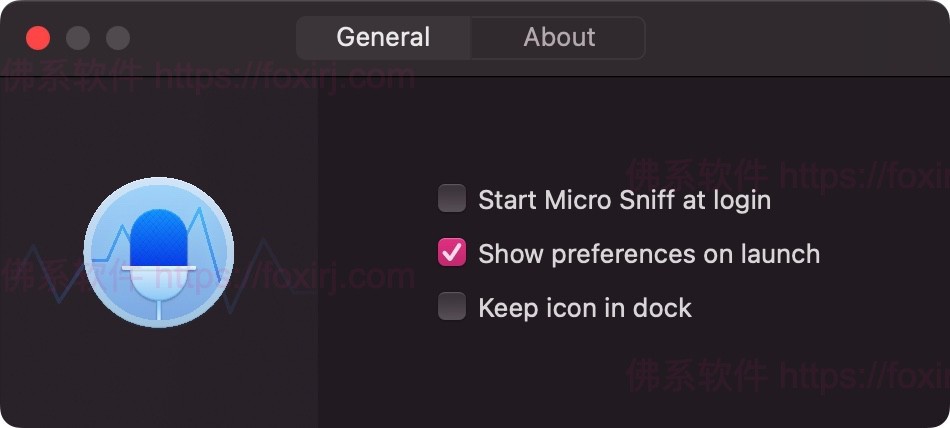Viewport: 950px width, 428px height.
Task: Click the Micro Sniff microphone app icon
Action: click(x=159, y=252)
